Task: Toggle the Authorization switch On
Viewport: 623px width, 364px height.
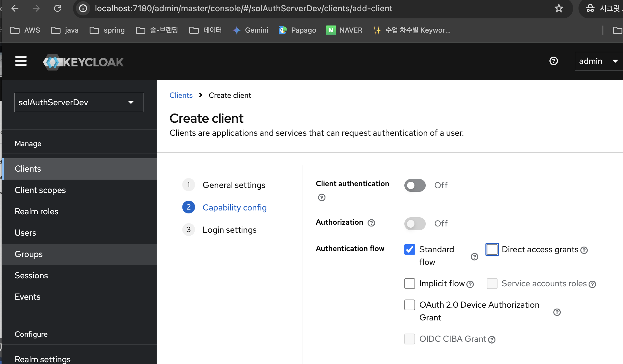Action: [x=414, y=223]
